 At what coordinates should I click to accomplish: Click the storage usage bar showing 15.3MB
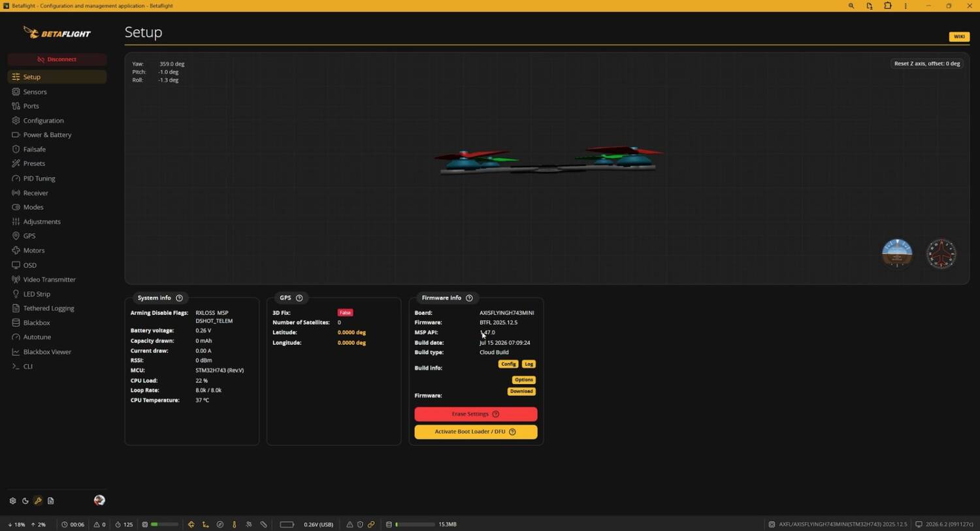[415, 524]
